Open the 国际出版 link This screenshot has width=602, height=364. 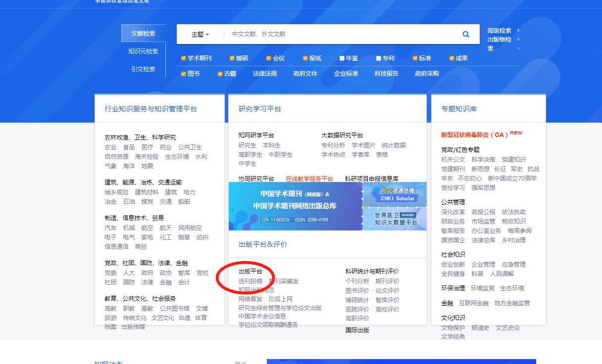point(357,330)
